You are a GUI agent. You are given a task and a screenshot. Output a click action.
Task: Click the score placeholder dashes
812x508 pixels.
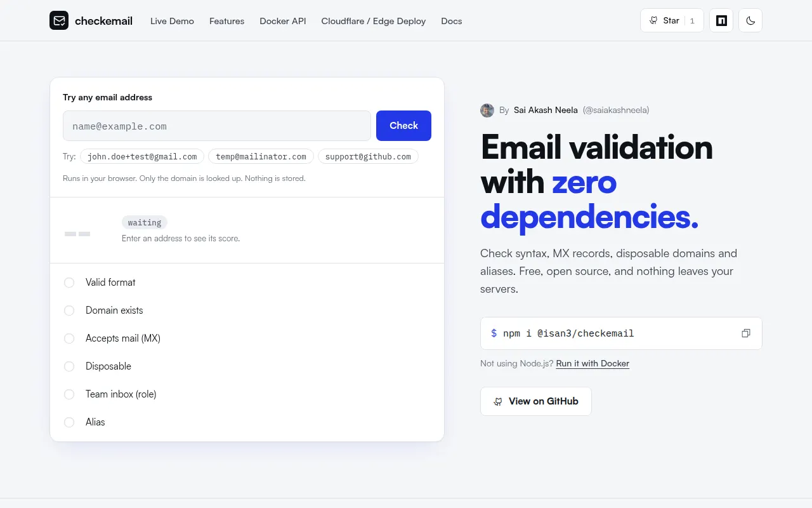point(77,234)
